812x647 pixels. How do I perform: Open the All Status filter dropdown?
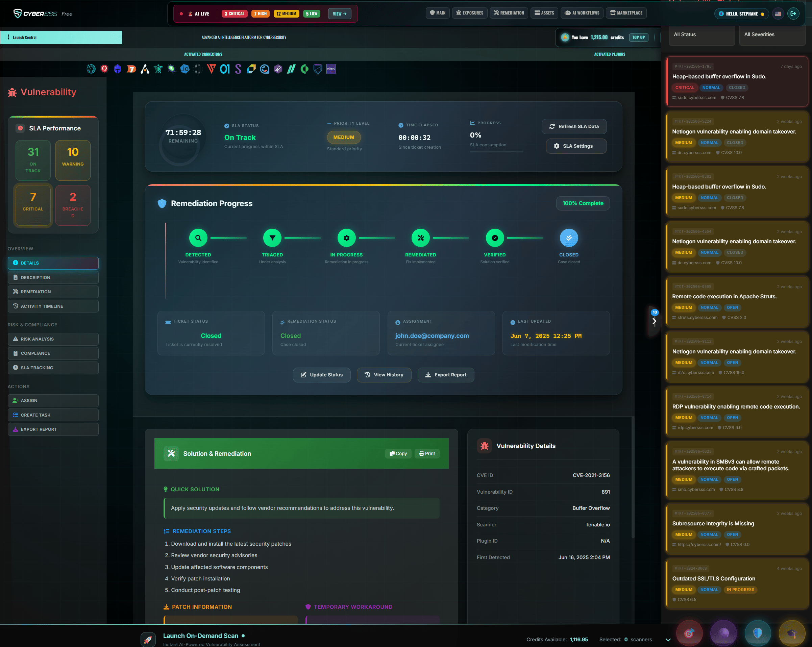point(702,35)
